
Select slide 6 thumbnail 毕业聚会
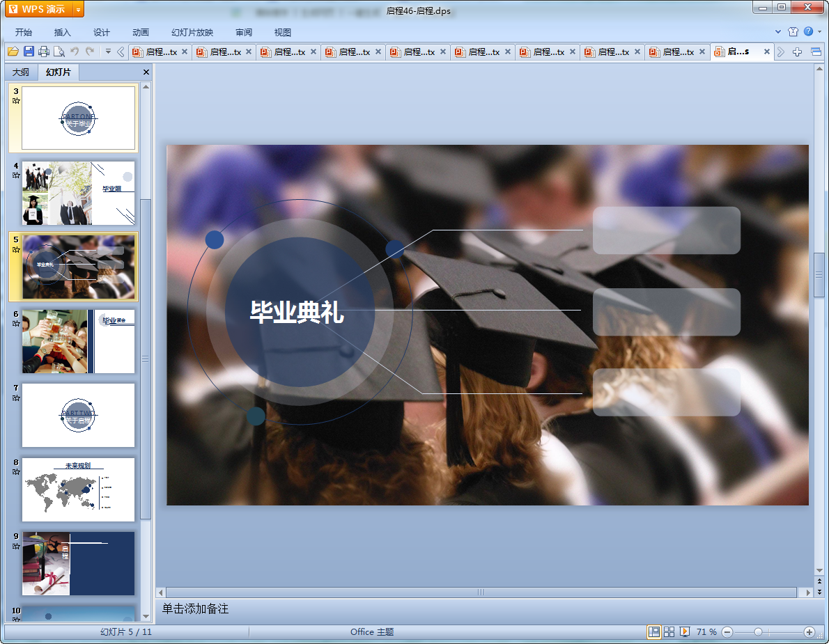[x=78, y=341]
